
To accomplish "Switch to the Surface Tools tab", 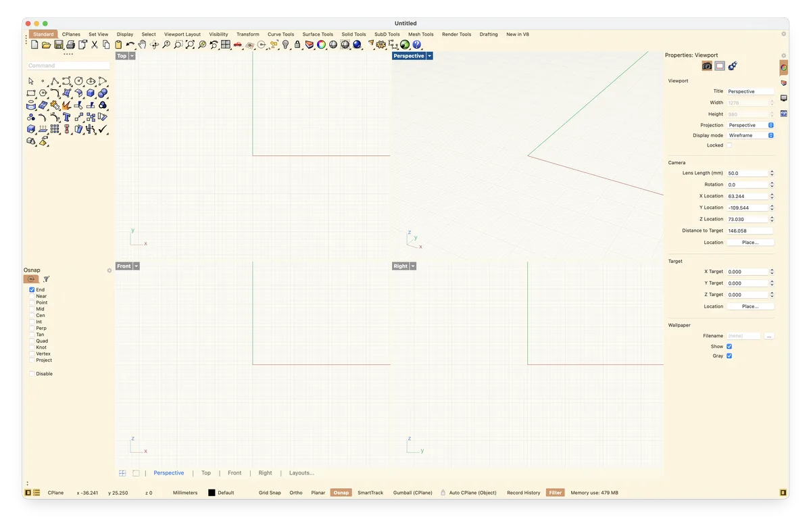I will 318,34.
